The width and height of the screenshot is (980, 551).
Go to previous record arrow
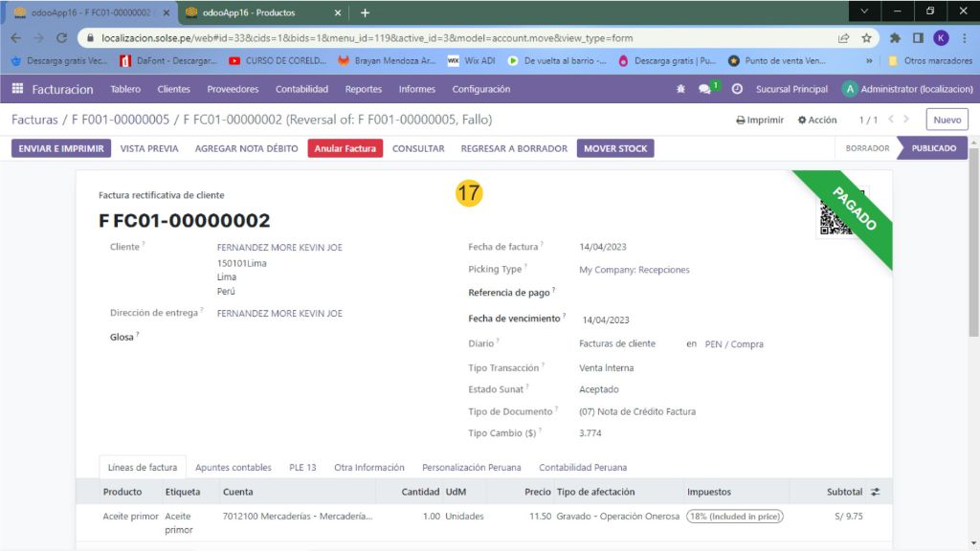coord(892,120)
